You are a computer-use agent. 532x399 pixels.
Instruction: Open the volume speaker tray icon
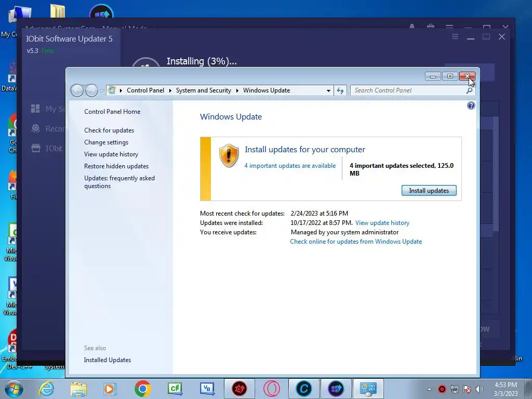click(x=480, y=389)
